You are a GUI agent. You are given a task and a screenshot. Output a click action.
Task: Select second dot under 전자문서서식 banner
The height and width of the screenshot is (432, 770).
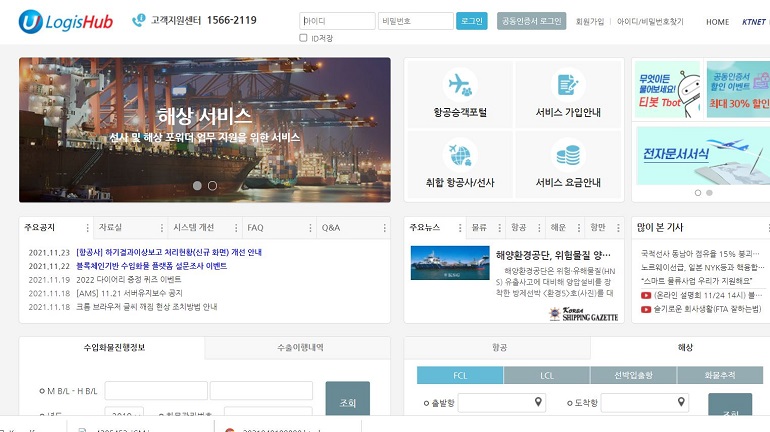tap(709, 193)
